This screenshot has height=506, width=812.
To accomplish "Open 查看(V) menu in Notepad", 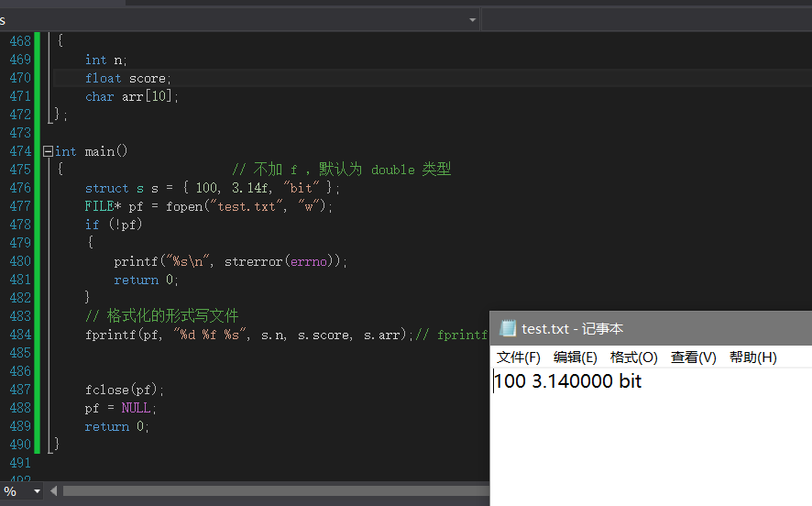I will pyautogui.click(x=694, y=357).
